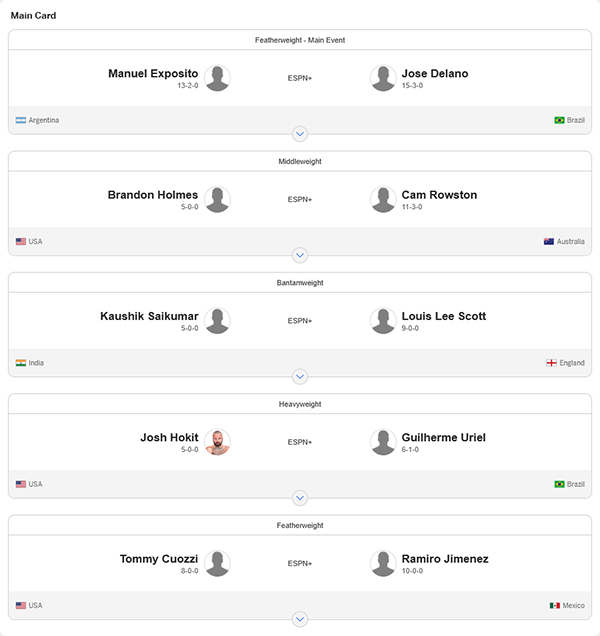The height and width of the screenshot is (636, 600).
Task: Click the England flag icon
Action: [551, 363]
